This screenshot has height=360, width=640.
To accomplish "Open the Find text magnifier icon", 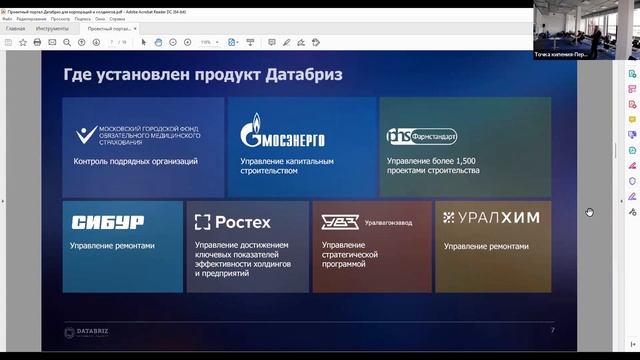I will [x=67, y=42].
